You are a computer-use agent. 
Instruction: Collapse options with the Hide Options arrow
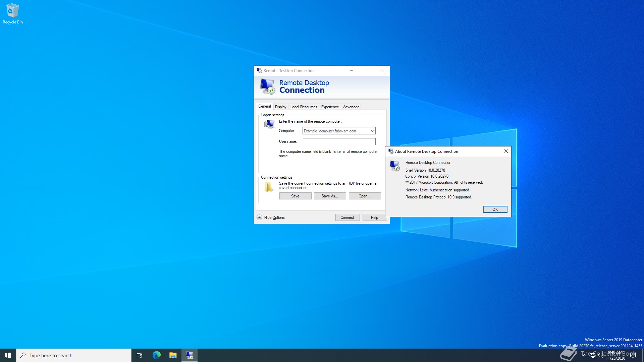pos(259,218)
